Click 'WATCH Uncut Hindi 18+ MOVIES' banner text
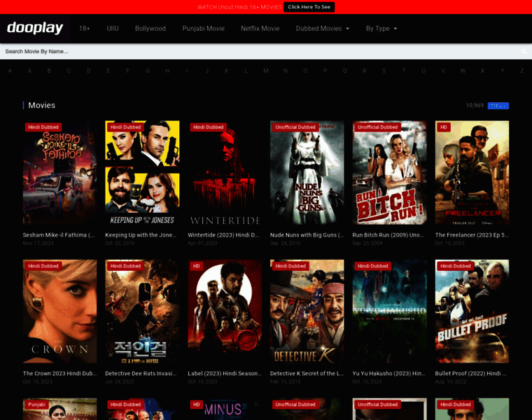This screenshot has width=532, height=420. point(239,7)
